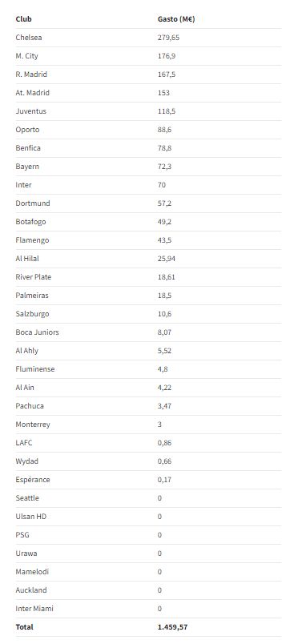Click the Juventus row name
The image size is (302, 644).
coord(30,111)
